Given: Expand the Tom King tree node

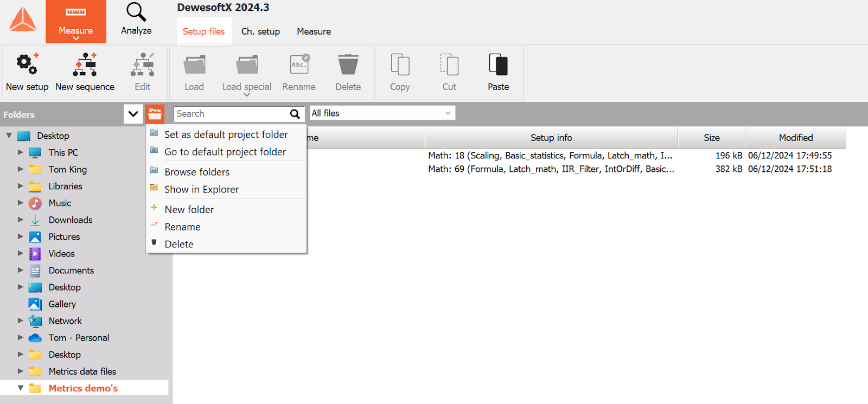Looking at the screenshot, I should tap(21, 169).
